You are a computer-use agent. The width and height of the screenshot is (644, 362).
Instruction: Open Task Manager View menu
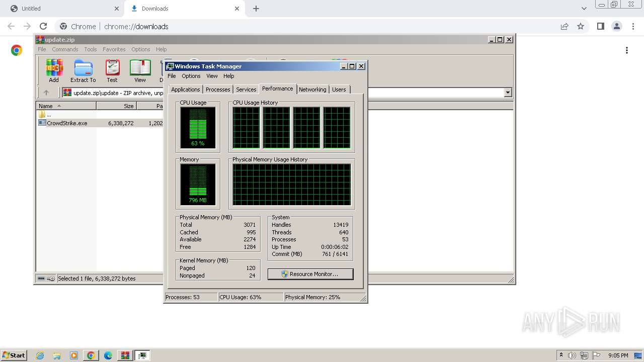(x=212, y=76)
